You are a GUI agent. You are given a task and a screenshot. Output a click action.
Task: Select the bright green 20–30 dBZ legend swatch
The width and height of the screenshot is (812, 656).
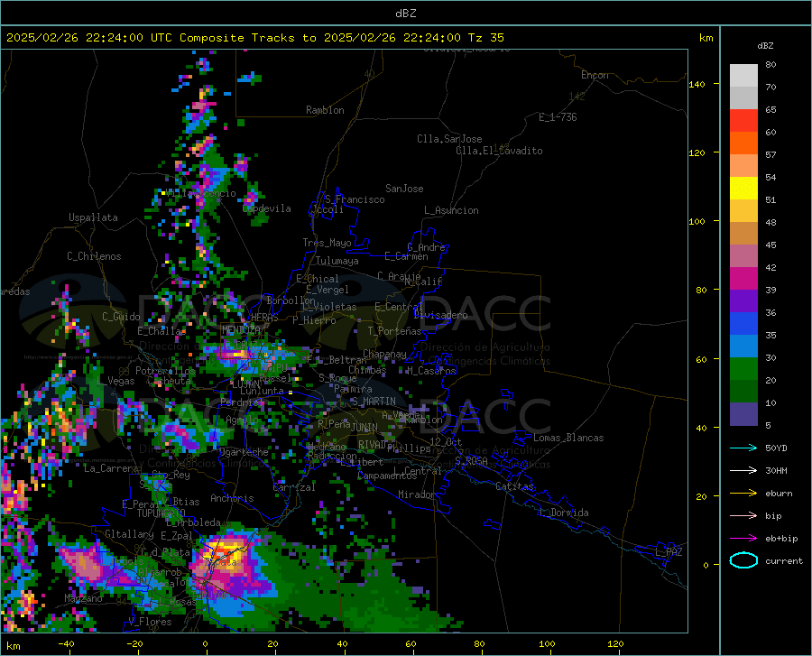[743, 369]
